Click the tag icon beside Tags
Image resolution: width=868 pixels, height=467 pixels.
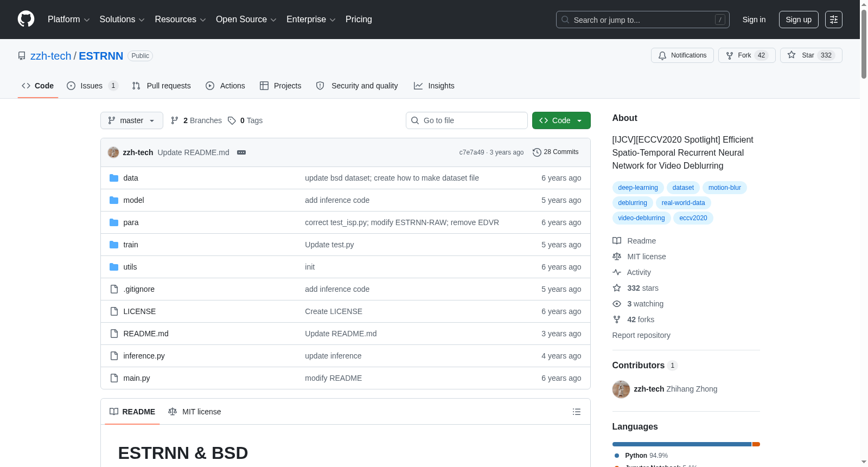(232, 120)
